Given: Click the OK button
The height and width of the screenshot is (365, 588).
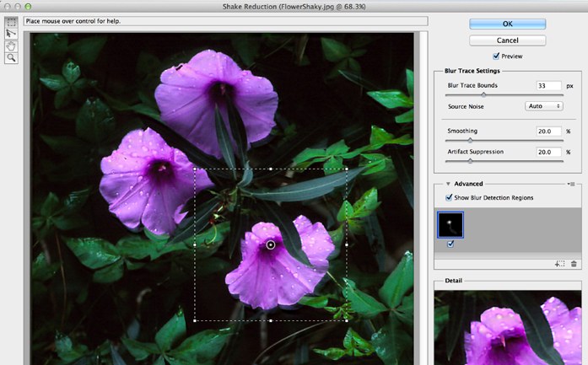Looking at the screenshot, I should coord(507,24).
